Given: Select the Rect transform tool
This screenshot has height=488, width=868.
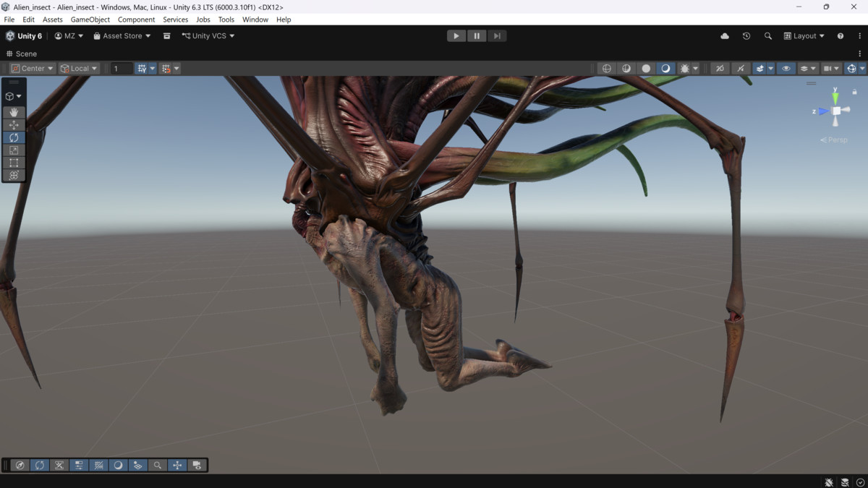Looking at the screenshot, I should tap(14, 163).
